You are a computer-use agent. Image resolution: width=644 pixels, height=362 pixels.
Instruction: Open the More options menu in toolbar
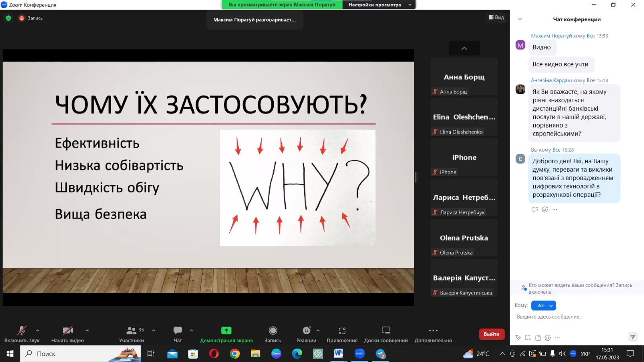[433, 331]
